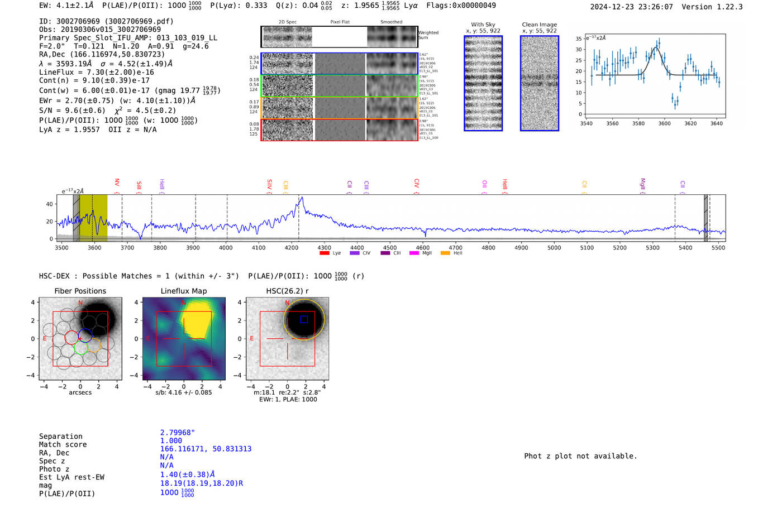Viewport: 782px width, 532px height.
Task: Click the purple CIV legend swatch
Action: click(x=354, y=253)
